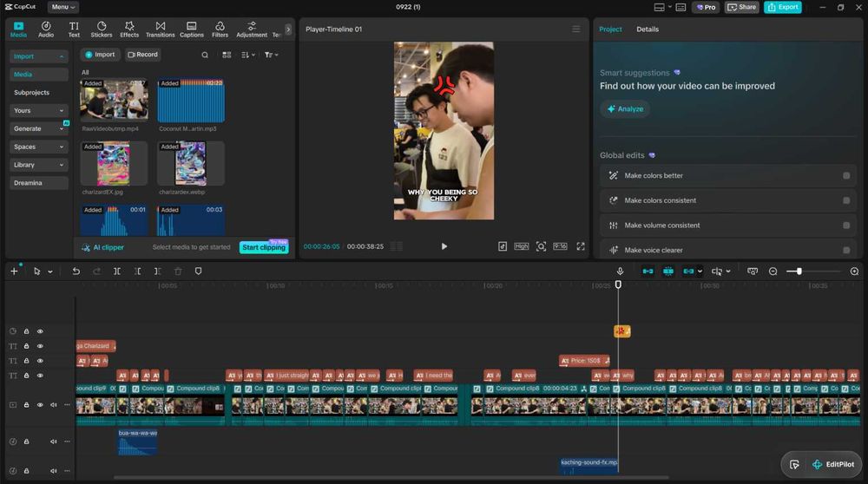The height and width of the screenshot is (484, 868).
Task: Open the Adjustment panel
Action: pos(252,29)
